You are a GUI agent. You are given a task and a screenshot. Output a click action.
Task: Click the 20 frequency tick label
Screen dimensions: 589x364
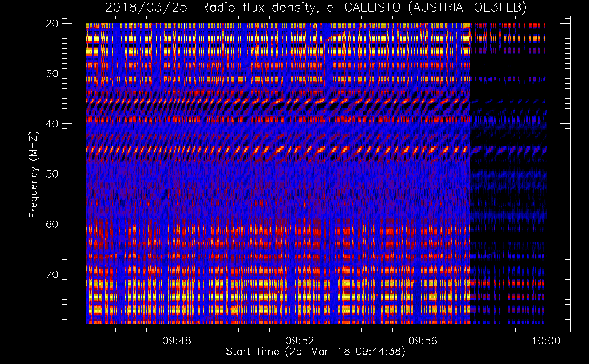pyautogui.click(x=52, y=24)
